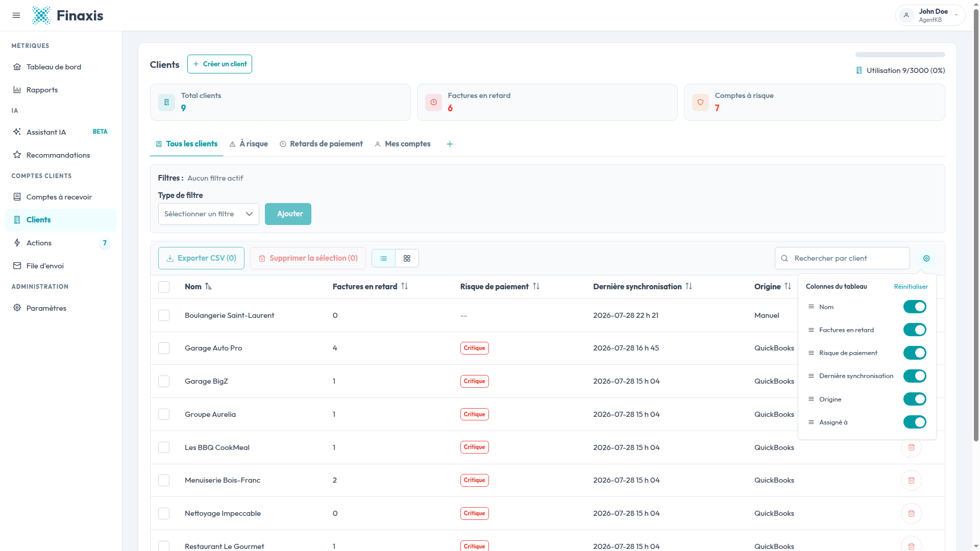Click the Finaxis logo
This screenshot has width=980, height=551.
point(67,15)
